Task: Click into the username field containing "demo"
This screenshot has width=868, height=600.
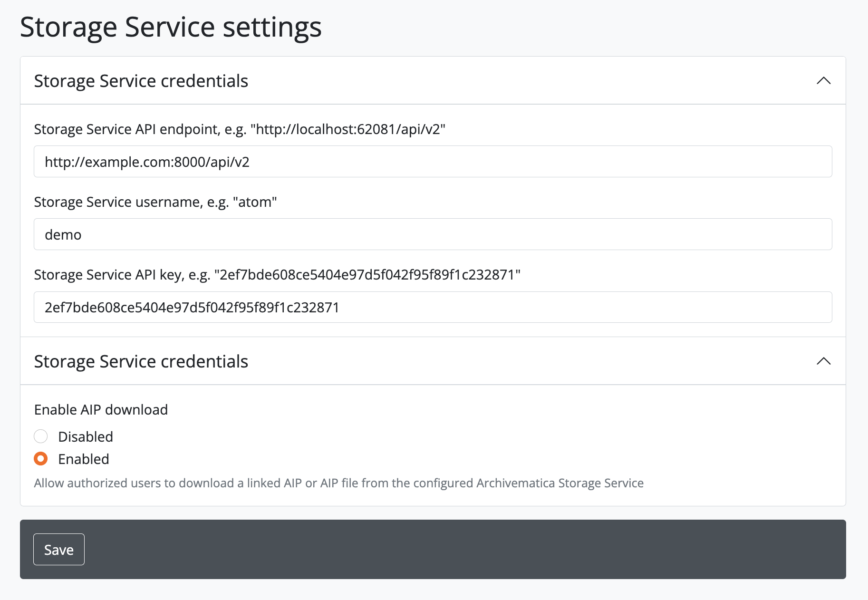Action: click(433, 234)
